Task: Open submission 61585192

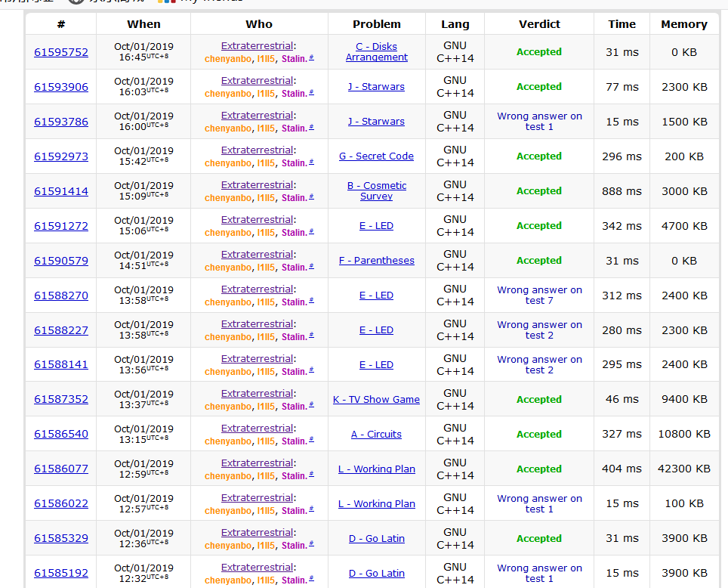Action: coord(60,574)
